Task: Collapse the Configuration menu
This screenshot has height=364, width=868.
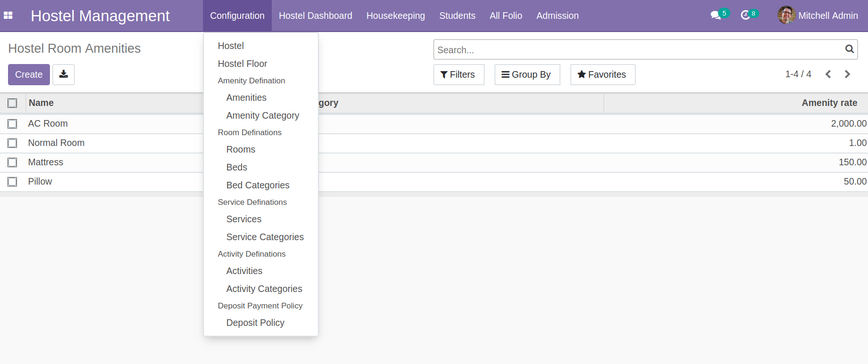Action: (237, 16)
